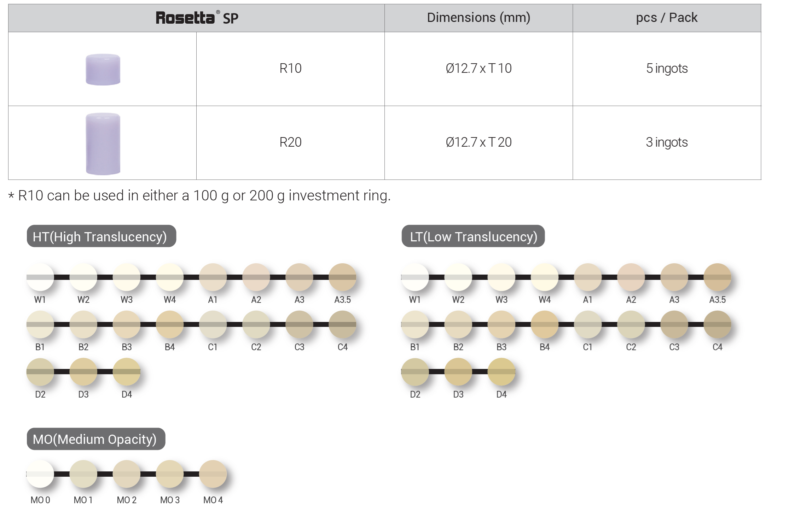Click the Dimensions (mm) column header
This screenshot has height=517, width=812.
tap(478, 18)
